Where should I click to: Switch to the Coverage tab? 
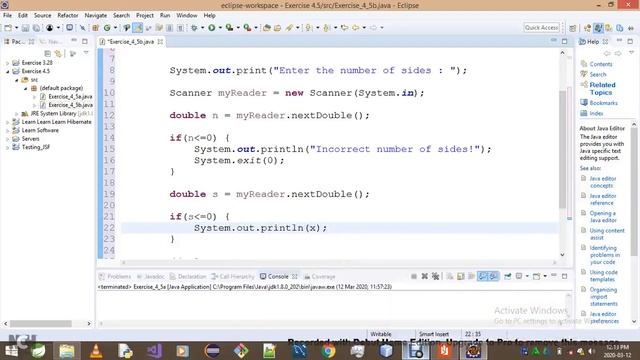[x=320, y=276]
